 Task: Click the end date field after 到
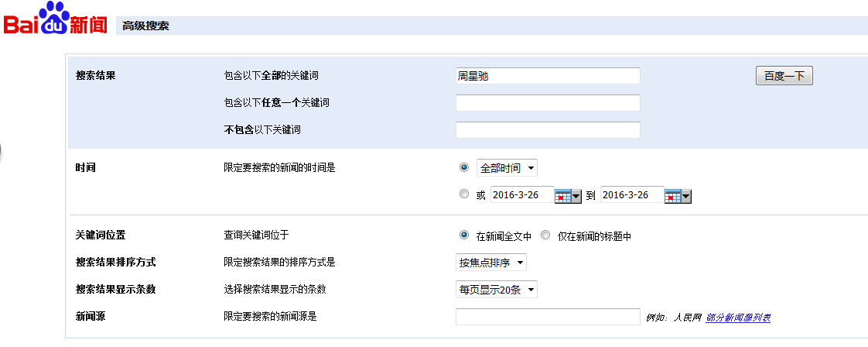[632, 194]
